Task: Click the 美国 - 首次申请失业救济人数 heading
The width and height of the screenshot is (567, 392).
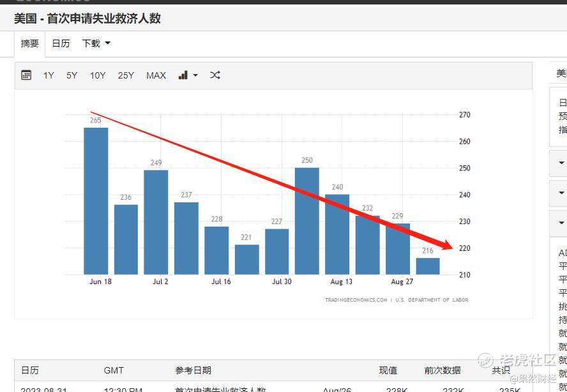Action: coord(87,18)
